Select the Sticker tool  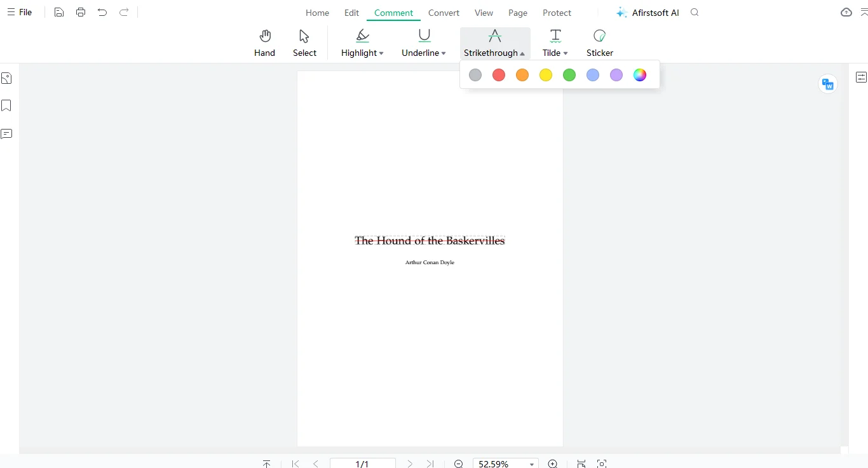[x=599, y=43]
